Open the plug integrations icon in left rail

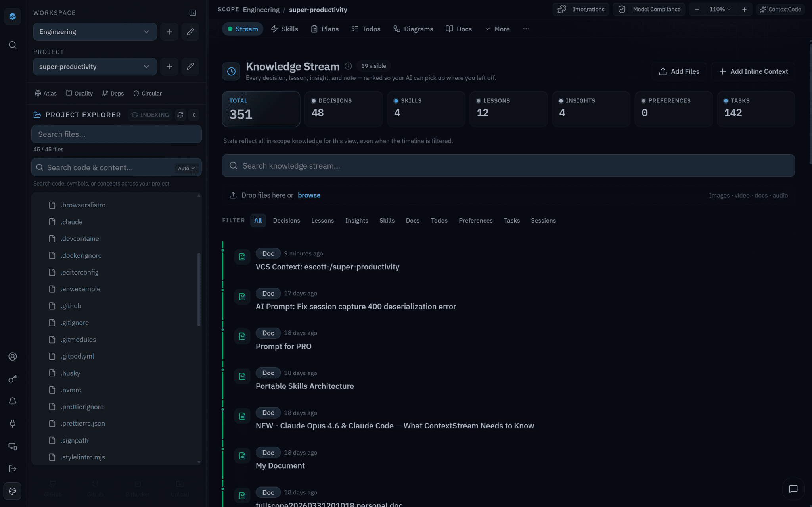(13, 424)
